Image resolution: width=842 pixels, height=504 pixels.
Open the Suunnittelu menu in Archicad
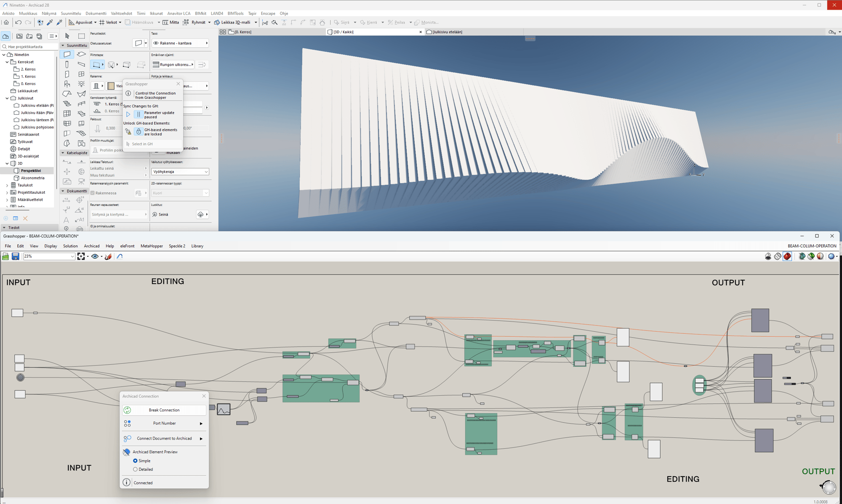[x=71, y=13]
